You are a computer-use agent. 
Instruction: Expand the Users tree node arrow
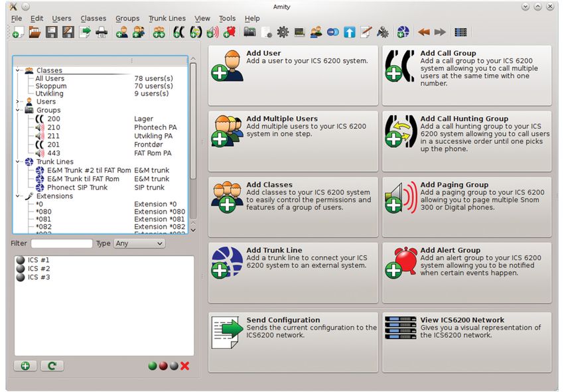17,101
